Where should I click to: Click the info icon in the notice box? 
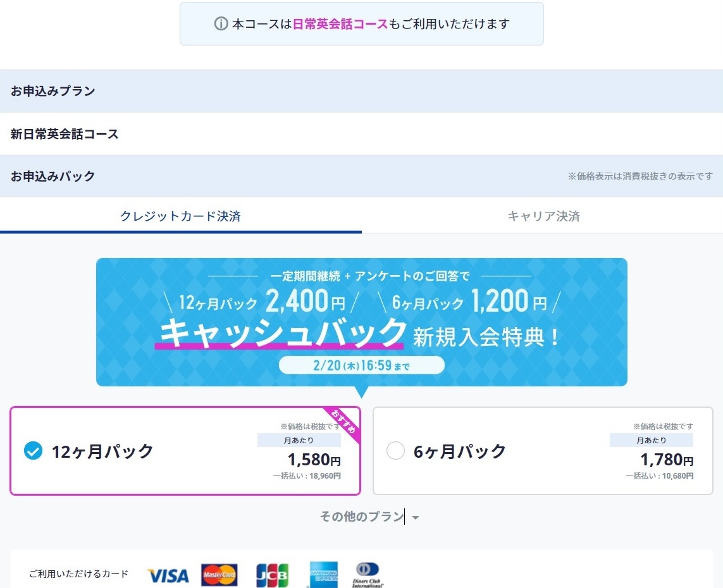[221, 23]
